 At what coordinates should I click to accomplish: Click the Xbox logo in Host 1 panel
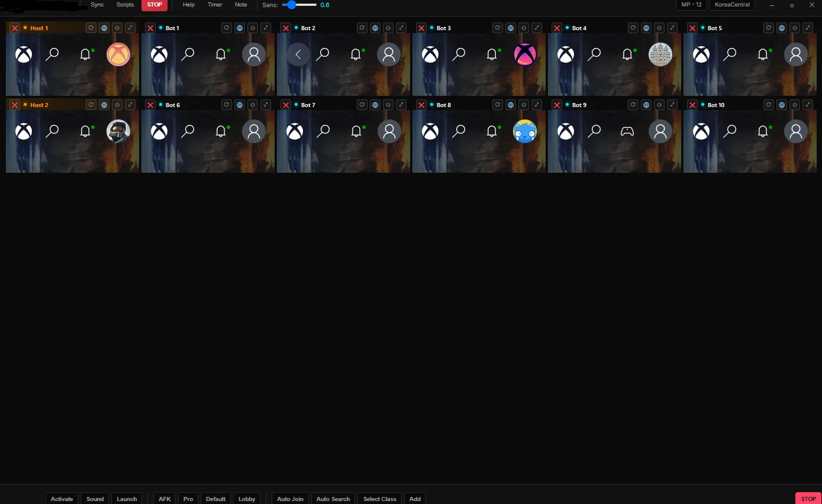(24, 54)
